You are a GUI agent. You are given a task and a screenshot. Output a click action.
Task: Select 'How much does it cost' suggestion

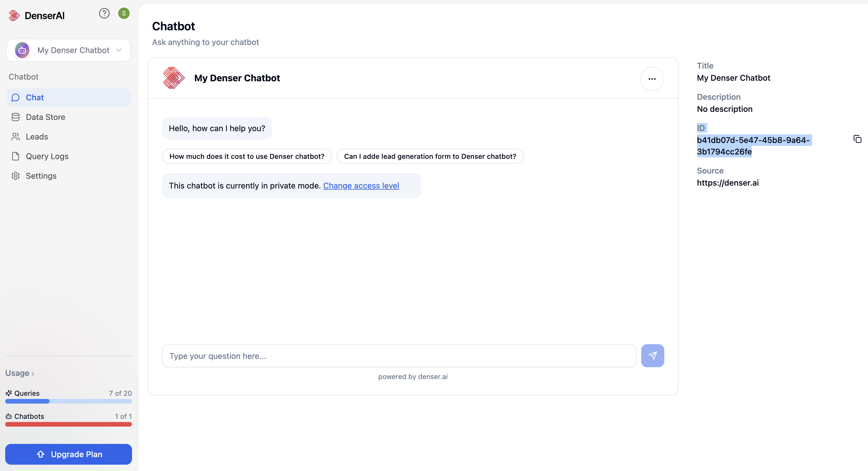(x=247, y=156)
